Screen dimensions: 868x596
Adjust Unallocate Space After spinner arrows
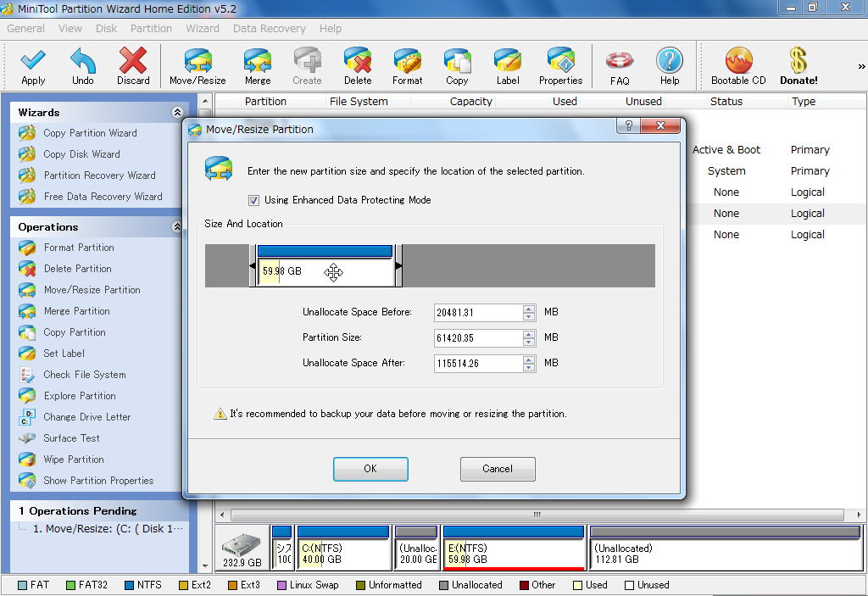pyautogui.click(x=529, y=364)
